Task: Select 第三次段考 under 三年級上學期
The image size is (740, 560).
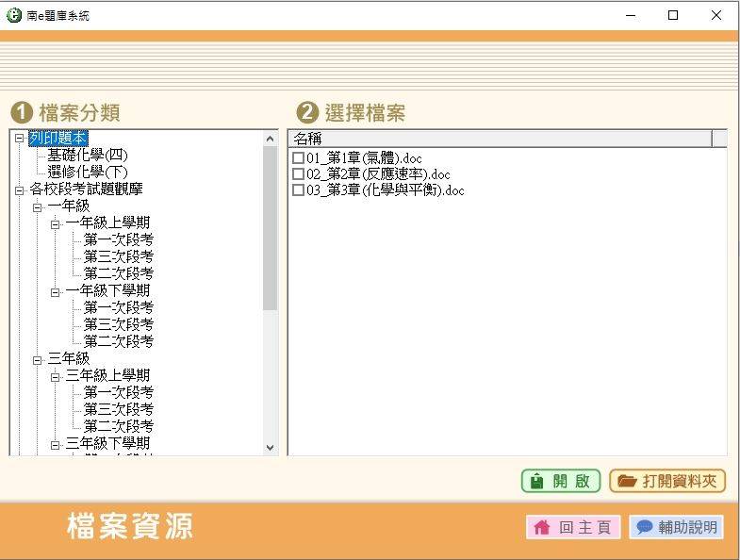Action: (x=119, y=409)
